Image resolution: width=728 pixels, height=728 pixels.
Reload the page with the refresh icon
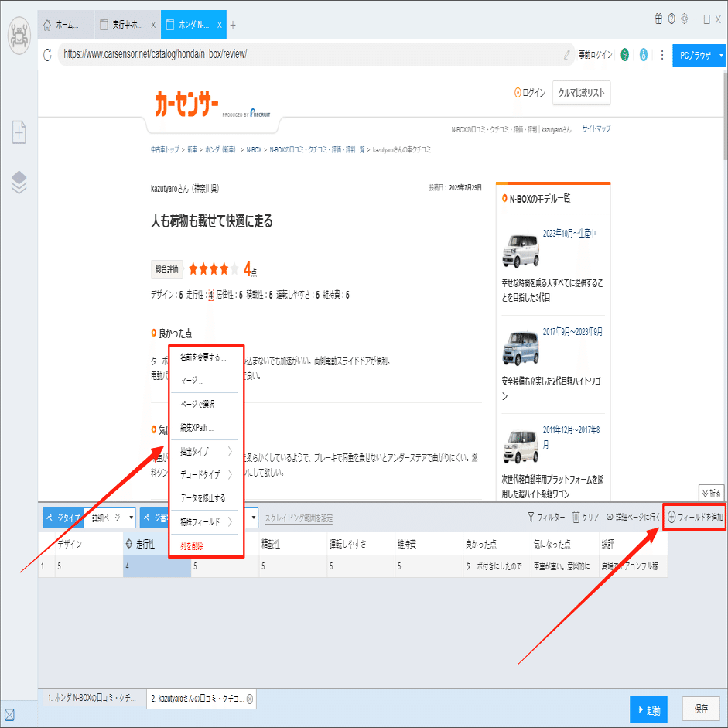pos(47,55)
